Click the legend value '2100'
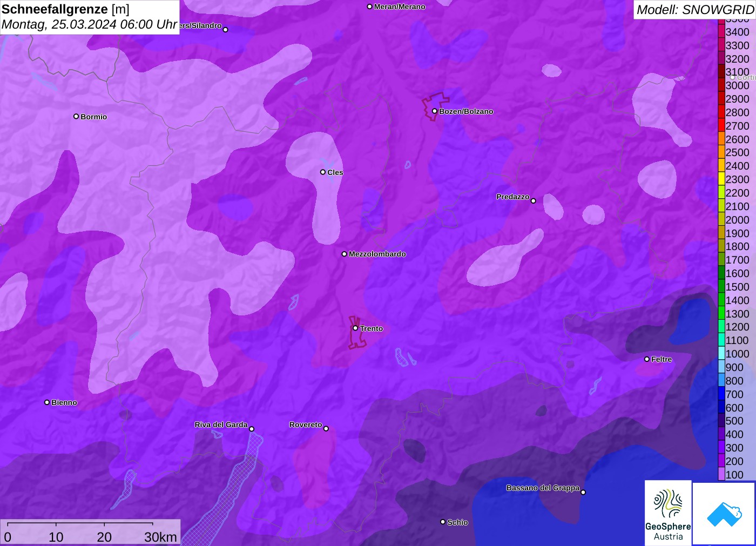This screenshot has width=756, height=546. (x=737, y=206)
